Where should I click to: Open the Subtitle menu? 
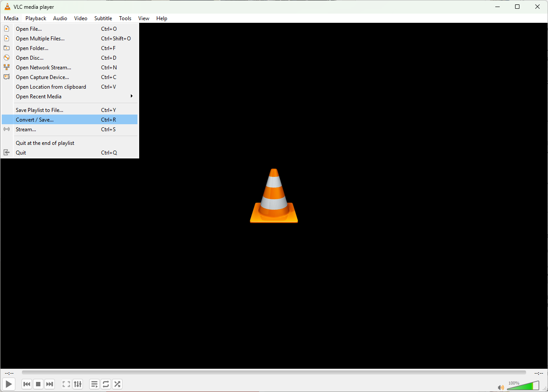coord(103,18)
